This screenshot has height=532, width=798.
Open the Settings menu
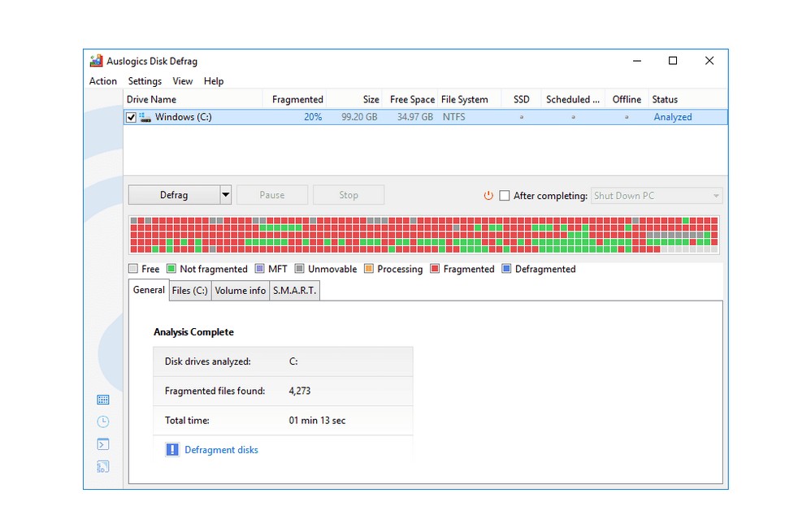[145, 81]
